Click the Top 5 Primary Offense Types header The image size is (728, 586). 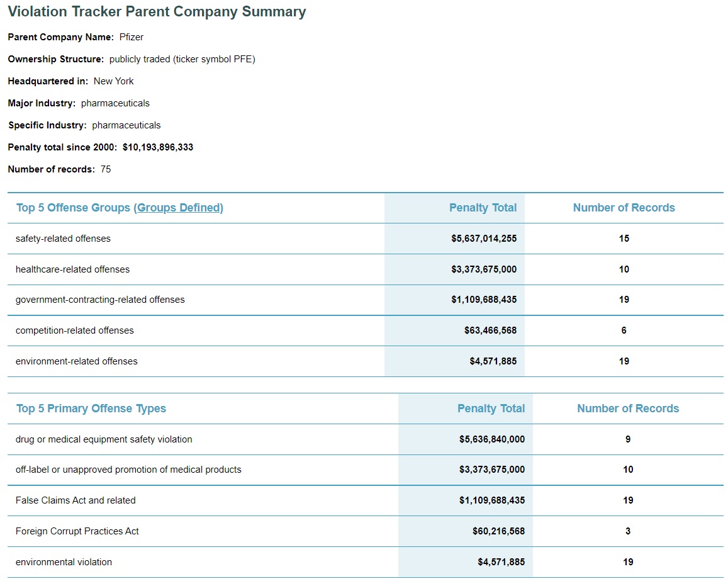(x=91, y=409)
